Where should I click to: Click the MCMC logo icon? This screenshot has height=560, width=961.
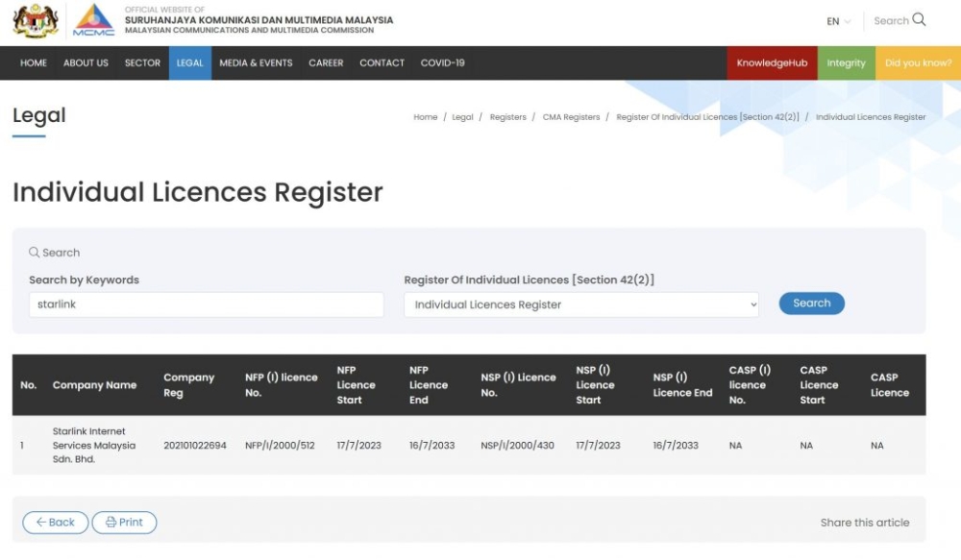[x=93, y=20]
